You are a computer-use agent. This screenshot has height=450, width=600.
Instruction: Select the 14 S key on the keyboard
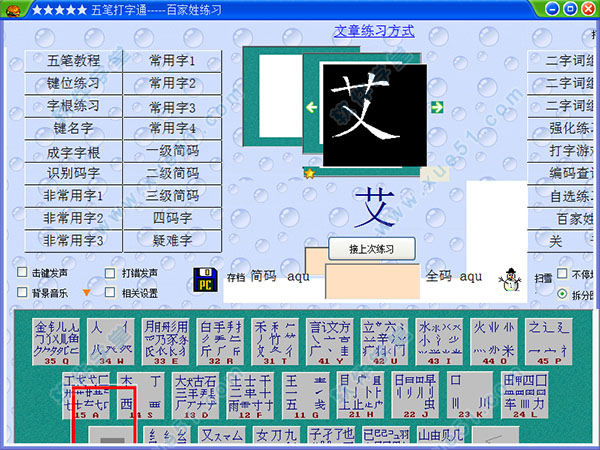pos(140,396)
